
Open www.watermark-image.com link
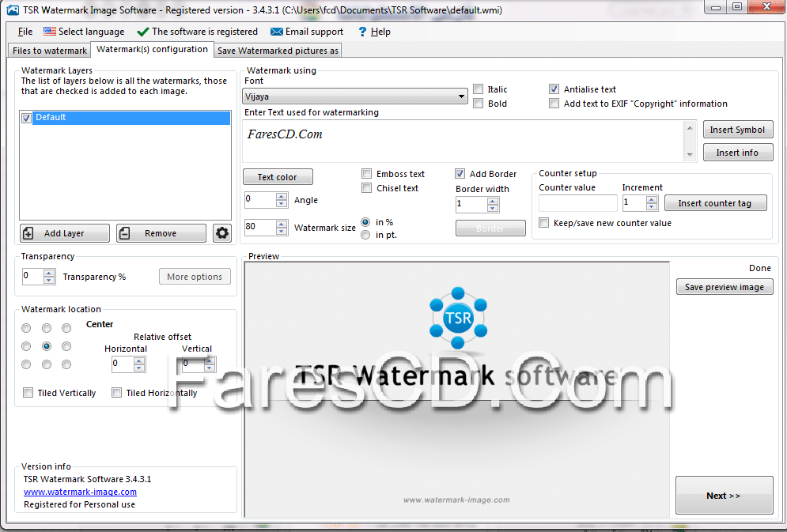click(81, 492)
